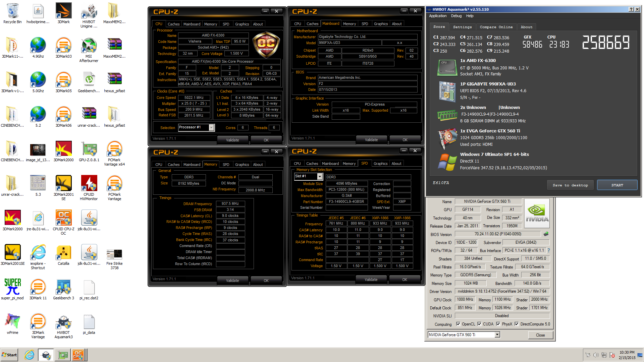Open the GPU-Z.0.8.1 desktop icon
644x362 pixels.
pos(89,152)
